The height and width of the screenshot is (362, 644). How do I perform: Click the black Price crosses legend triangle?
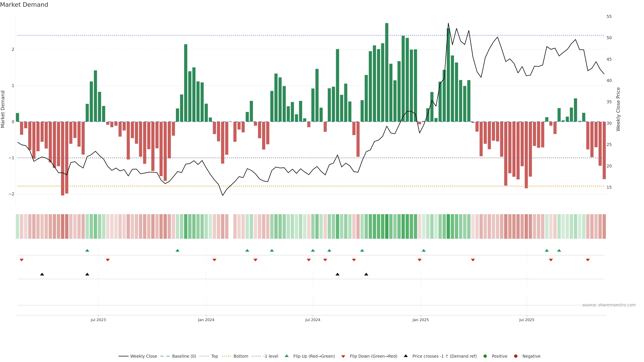(x=406, y=356)
